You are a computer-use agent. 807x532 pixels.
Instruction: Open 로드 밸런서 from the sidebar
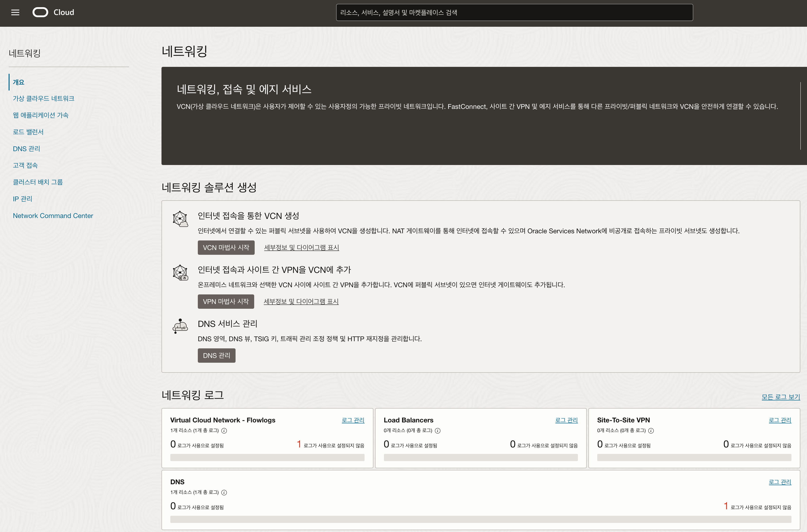28,132
